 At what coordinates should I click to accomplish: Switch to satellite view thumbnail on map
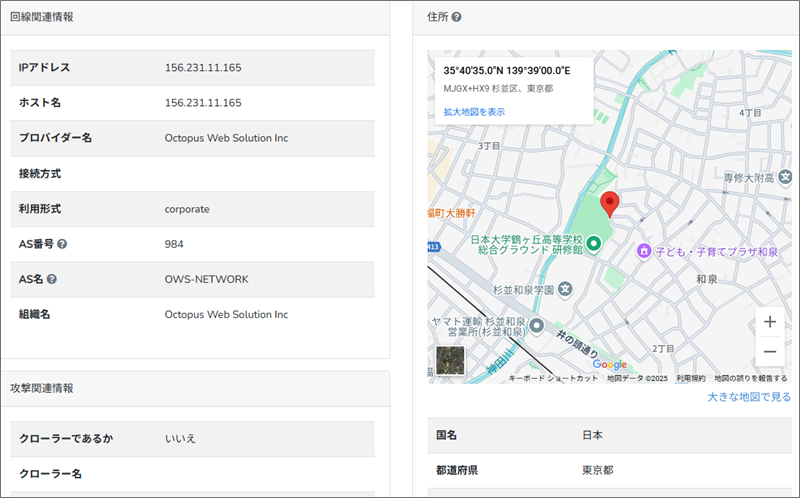coord(451,360)
